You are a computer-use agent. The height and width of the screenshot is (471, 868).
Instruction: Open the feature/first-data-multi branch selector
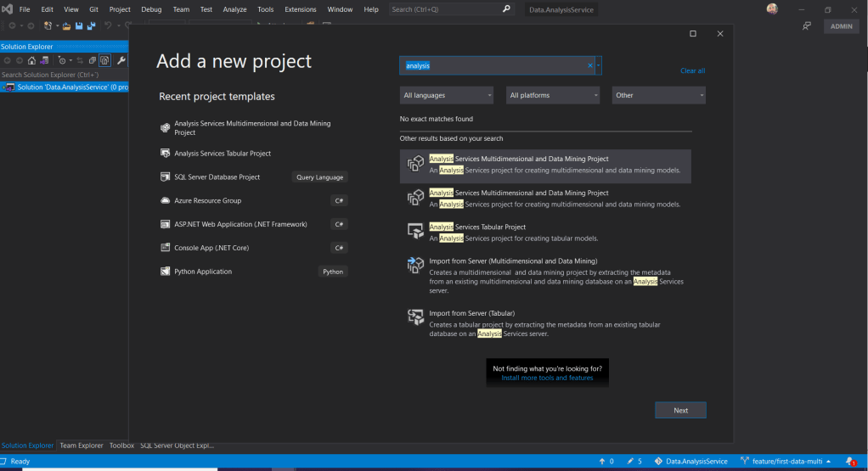click(784, 462)
